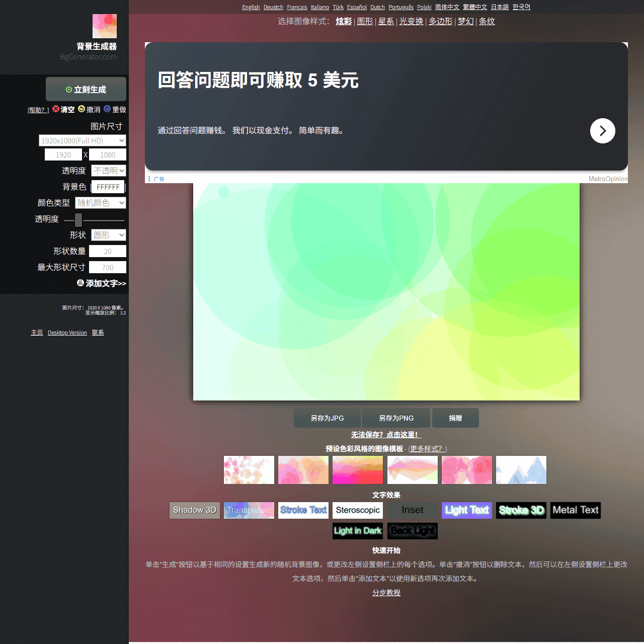Switch to the 星系 style tab
This screenshot has height=644, width=644.
click(385, 22)
